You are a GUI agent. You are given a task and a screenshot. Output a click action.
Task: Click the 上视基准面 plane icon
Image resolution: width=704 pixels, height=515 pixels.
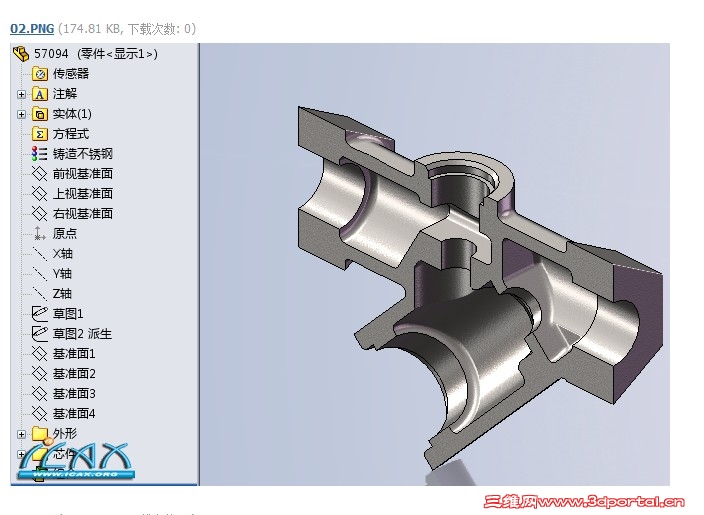click(x=40, y=194)
